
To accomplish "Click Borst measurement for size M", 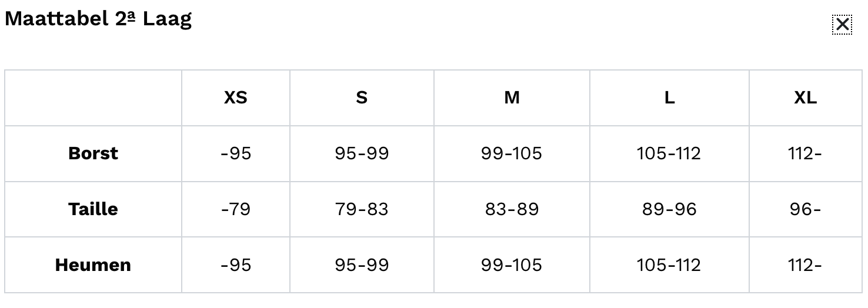I will (x=512, y=153).
